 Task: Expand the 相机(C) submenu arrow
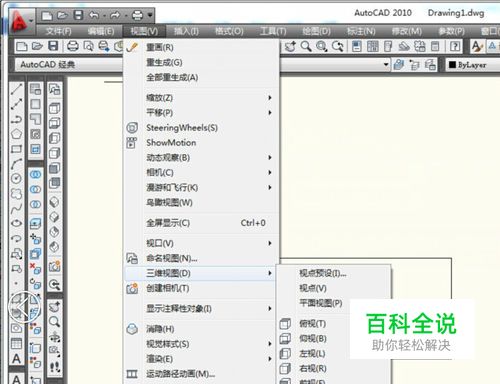(x=270, y=172)
